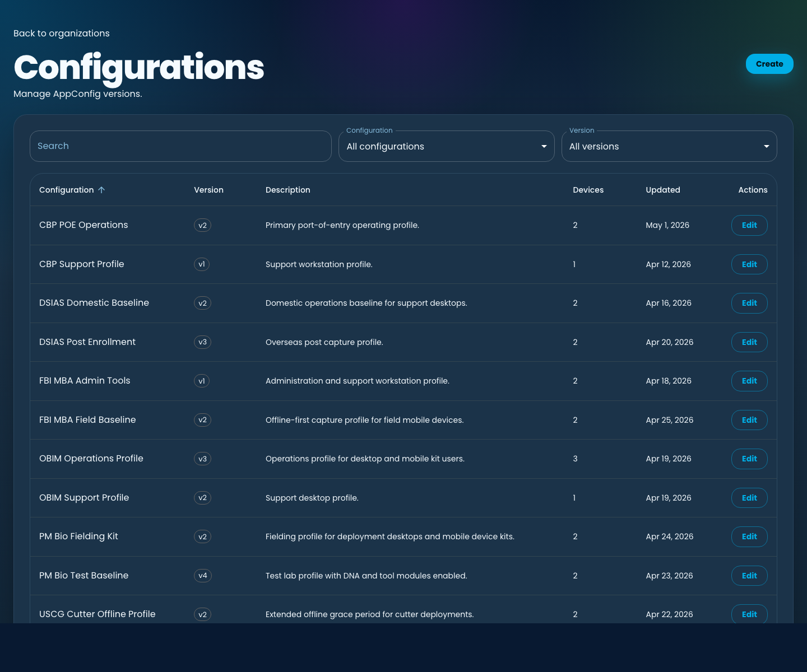Click v1 badge for FBI MBA Admin Tools
This screenshot has width=807, height=672.
[202, 381]
